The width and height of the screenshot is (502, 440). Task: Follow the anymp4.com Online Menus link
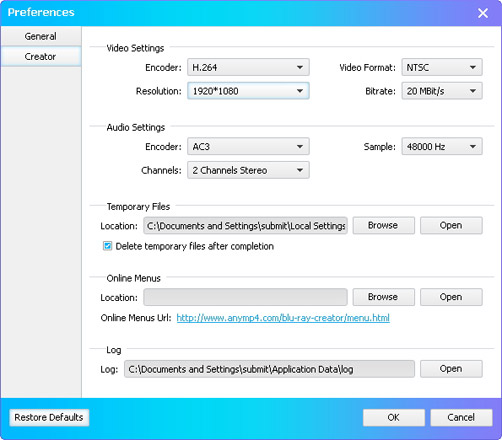pos(283,318)
